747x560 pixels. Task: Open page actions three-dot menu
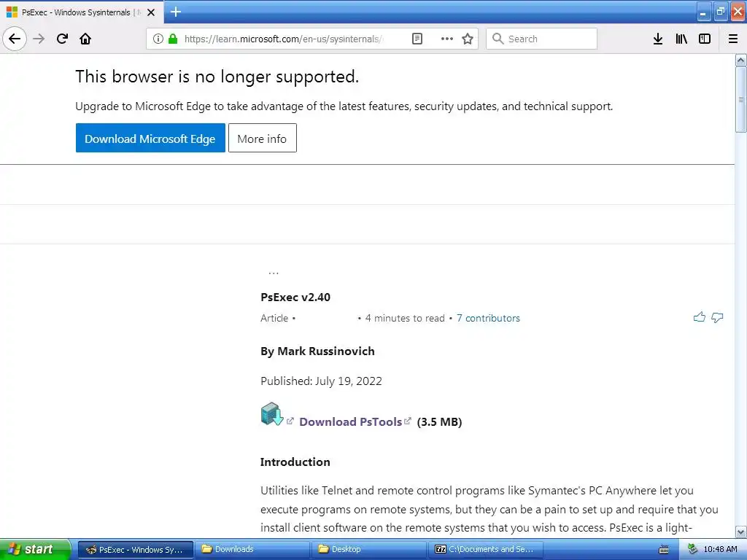pyautogui.click(x=447, y=39)
